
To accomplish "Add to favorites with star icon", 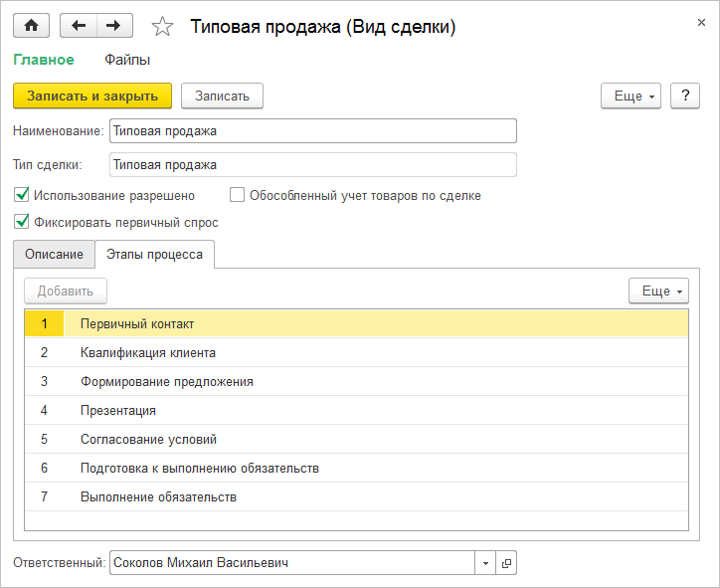I will (x=161, y=27).
